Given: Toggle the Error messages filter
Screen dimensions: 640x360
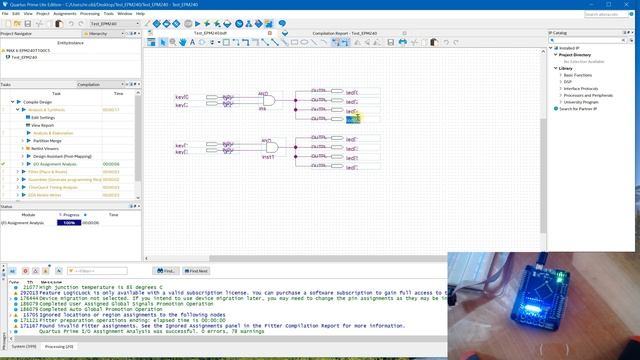Looking at the screenshot, I should point(25,271).
